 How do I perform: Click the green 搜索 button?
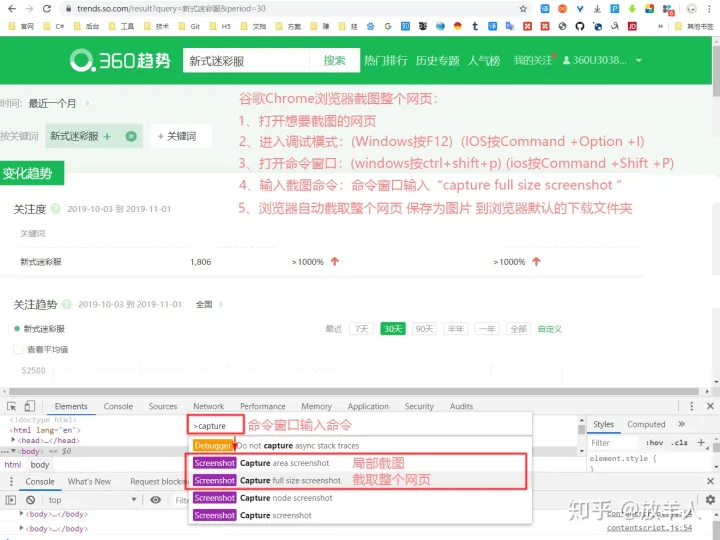(x=334, y=61)
